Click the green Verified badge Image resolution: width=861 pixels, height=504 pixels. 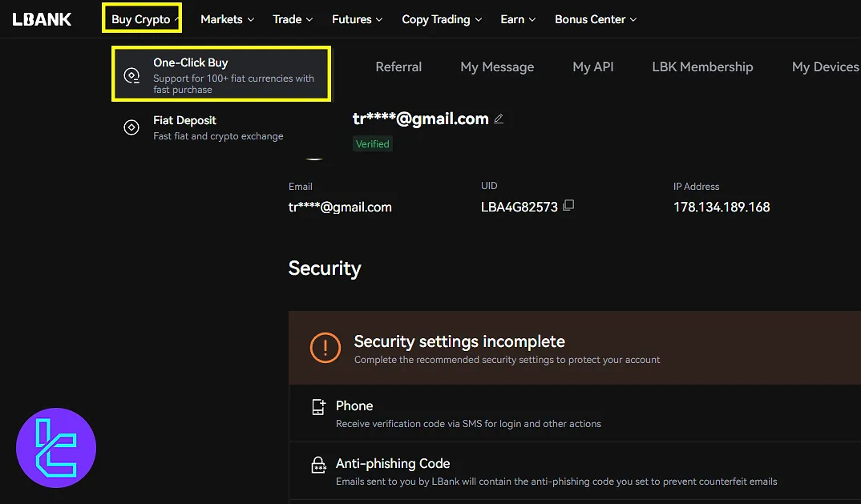pyautogui.click(x=372, y=144)
